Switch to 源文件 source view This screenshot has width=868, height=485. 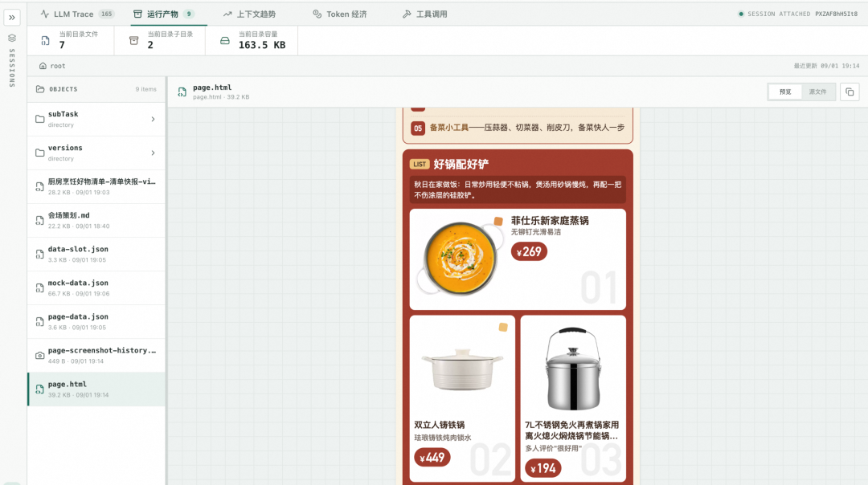[x=817, y=92]
